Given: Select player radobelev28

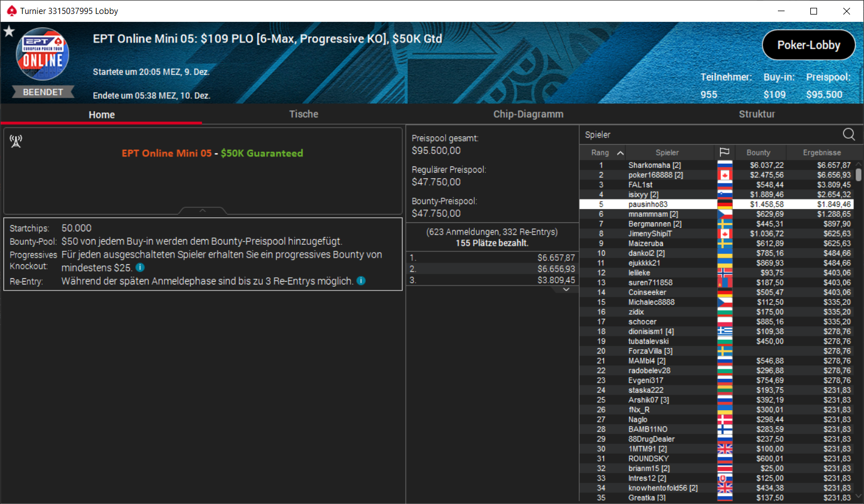Looking at the screenshot, I should [716, 370].
